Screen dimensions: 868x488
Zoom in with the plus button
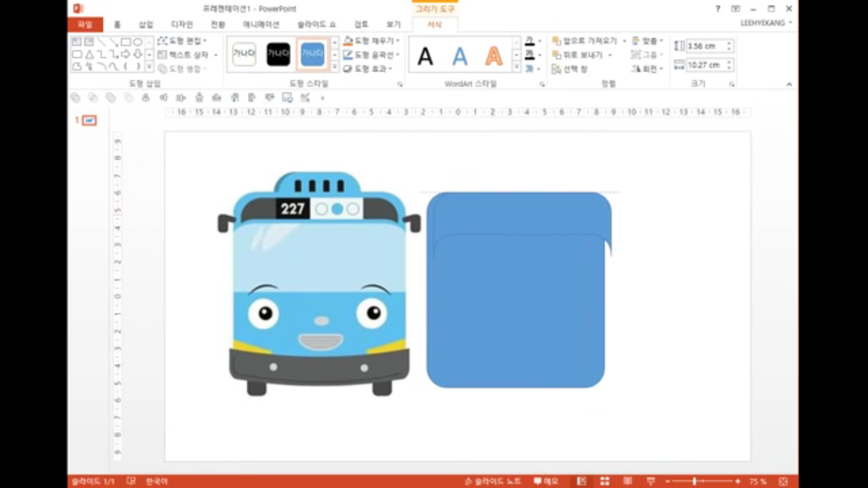pos(738,481)
